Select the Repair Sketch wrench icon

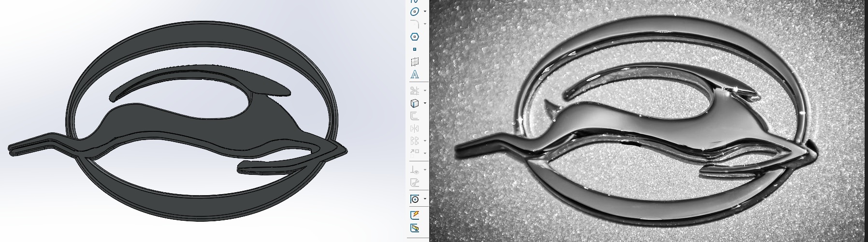pyautogui.click(x=414, y=182)
